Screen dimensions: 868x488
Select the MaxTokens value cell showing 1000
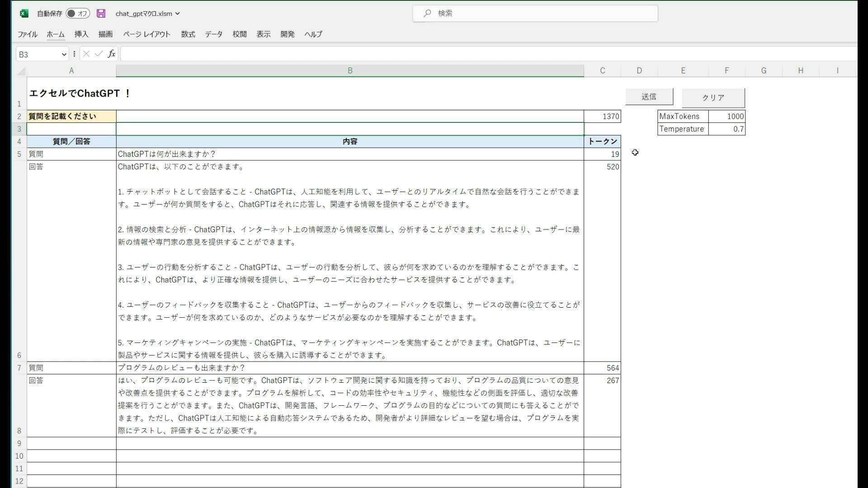click(x=727, y=116)
